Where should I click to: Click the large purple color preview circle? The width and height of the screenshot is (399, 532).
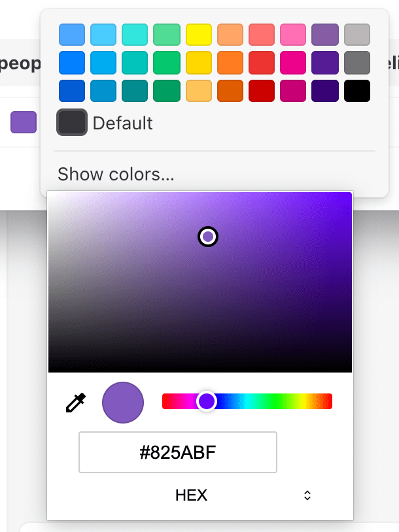click(x=123, y=403)
